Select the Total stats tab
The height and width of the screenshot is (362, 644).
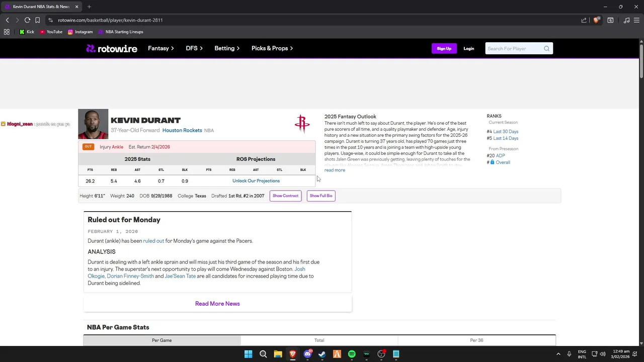(x=319, y=340)
